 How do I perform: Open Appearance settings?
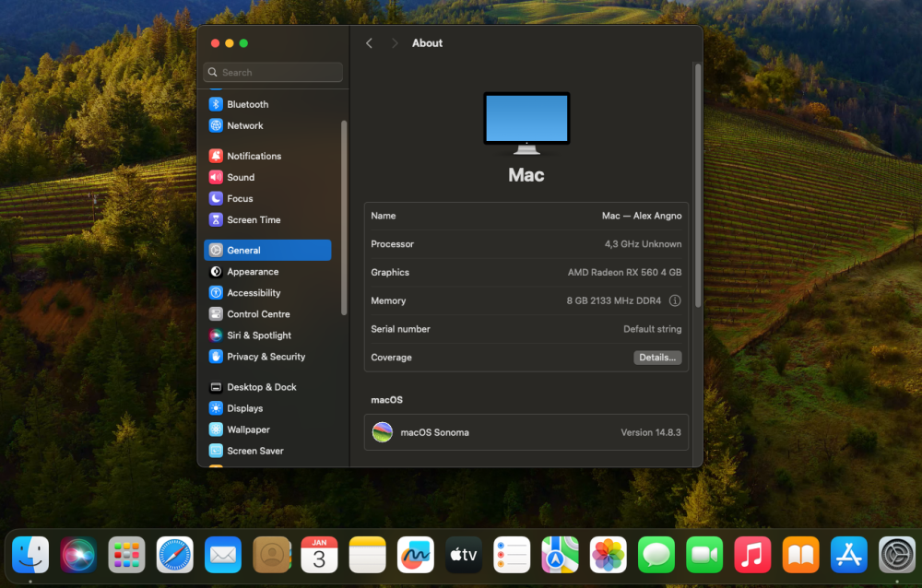(267, 271)
